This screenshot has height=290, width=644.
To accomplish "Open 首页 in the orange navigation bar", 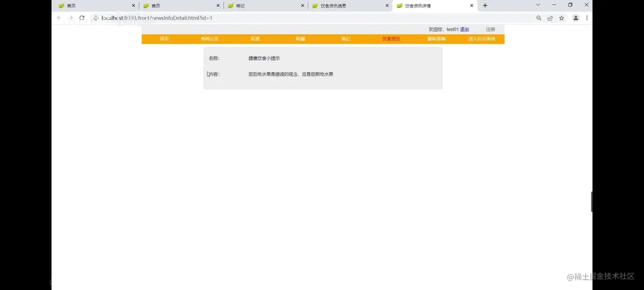I will pyautogui.click(x=164, y=39).
